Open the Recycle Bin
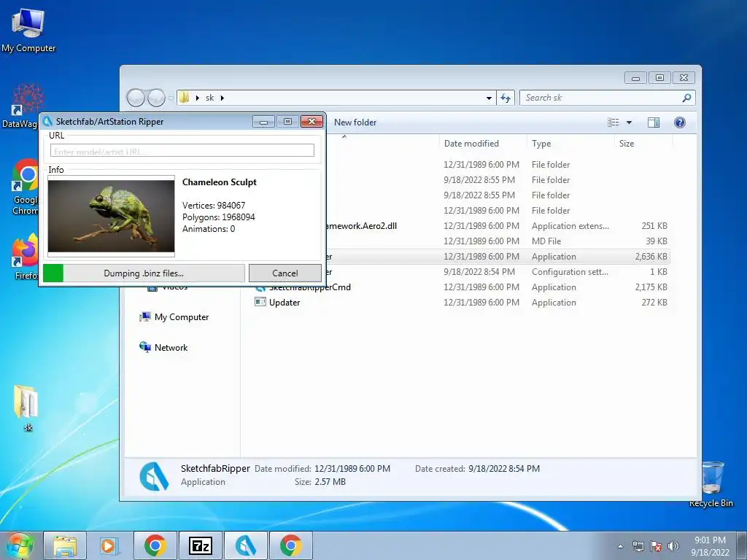Image resolution: width=747 pixels, height=560 pixels. [x=712, y=484]
